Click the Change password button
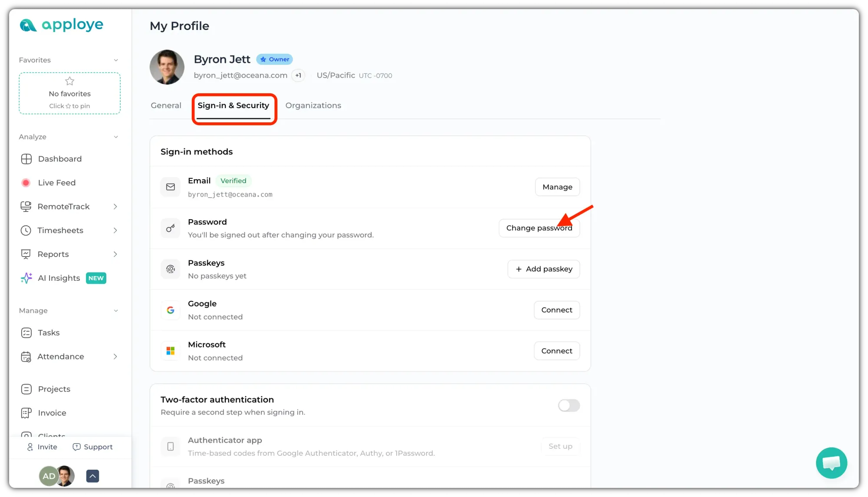868x497 pixels. (539, 228)
